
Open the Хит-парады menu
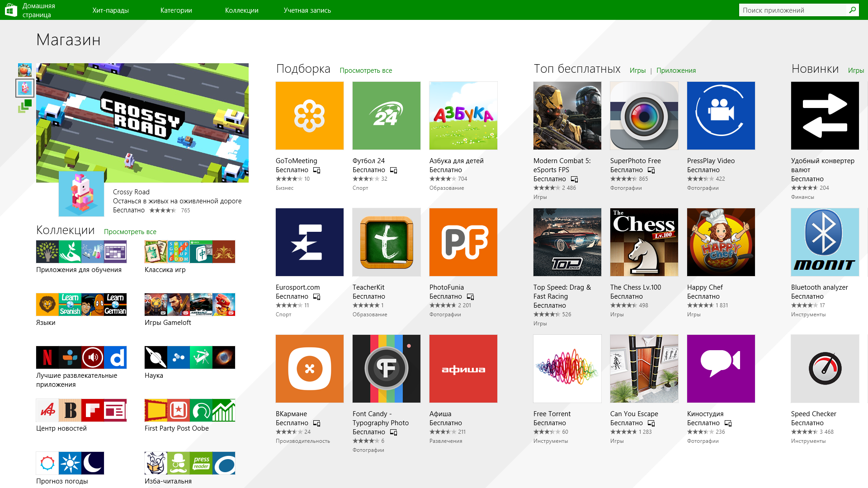110,10
